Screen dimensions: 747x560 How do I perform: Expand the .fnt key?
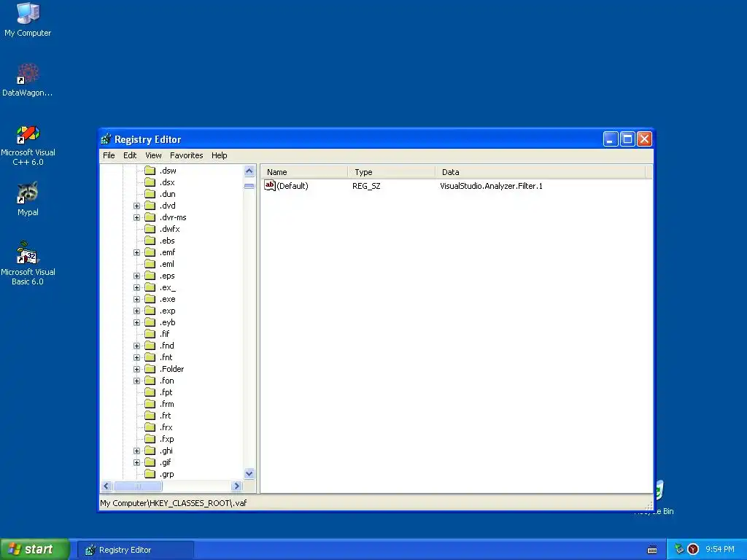click(x=136, y=357)
